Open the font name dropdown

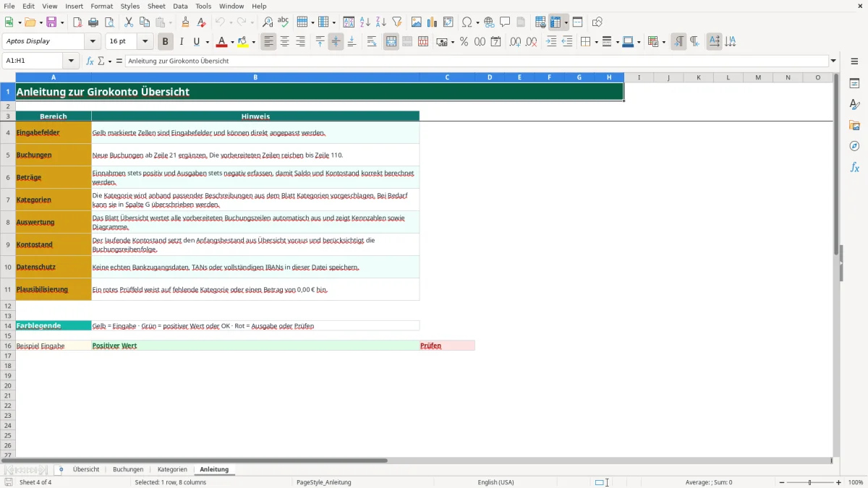click(x=93, y=42)
